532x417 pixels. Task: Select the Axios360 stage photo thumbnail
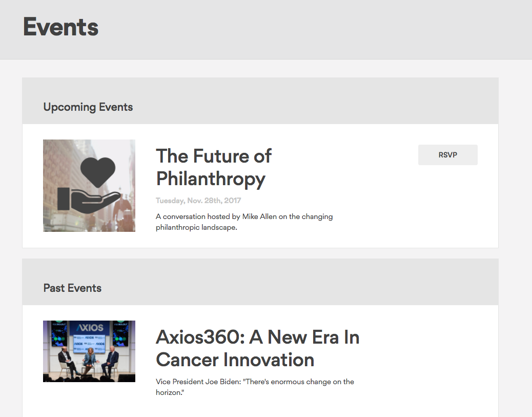89,351
